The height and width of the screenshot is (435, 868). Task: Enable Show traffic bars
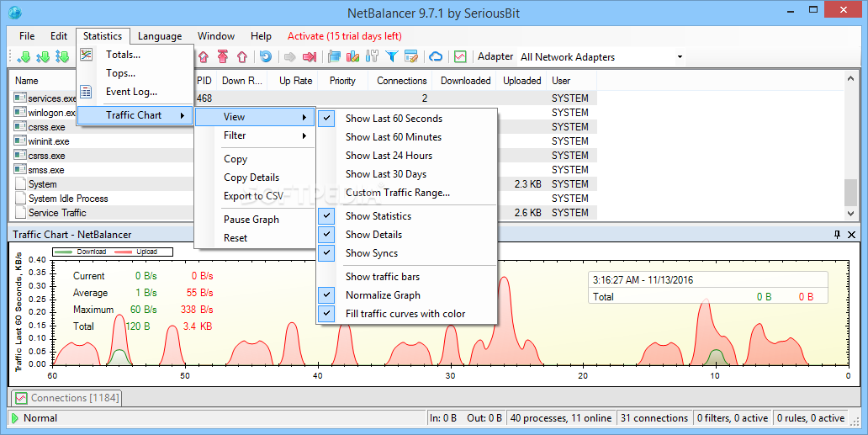[x=407, y=277]
